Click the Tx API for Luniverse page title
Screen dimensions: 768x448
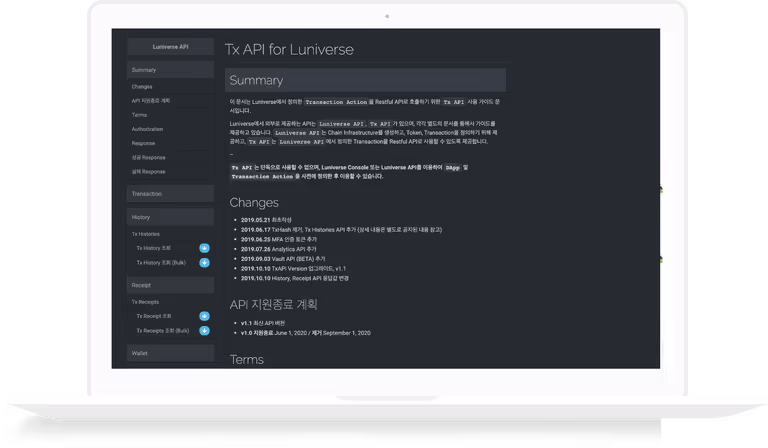[289, 49]
